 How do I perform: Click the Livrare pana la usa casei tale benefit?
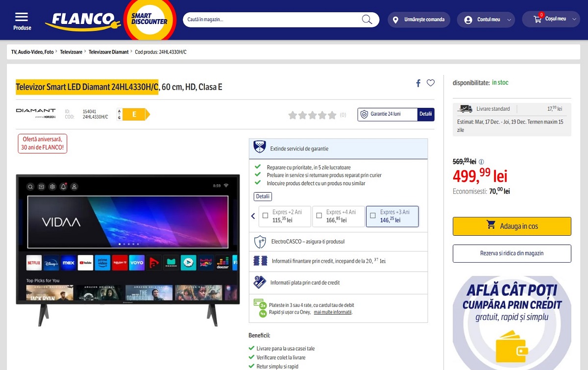[286, 348]
